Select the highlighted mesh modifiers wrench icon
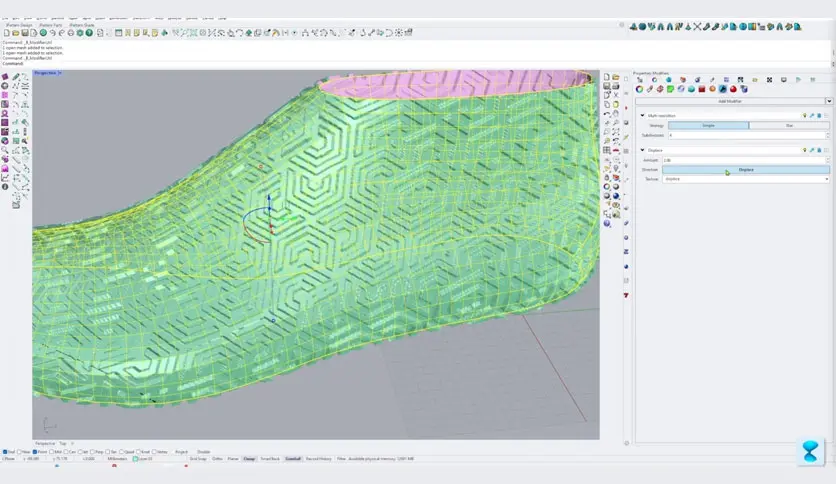836x484 pixels. click(723, 89)
